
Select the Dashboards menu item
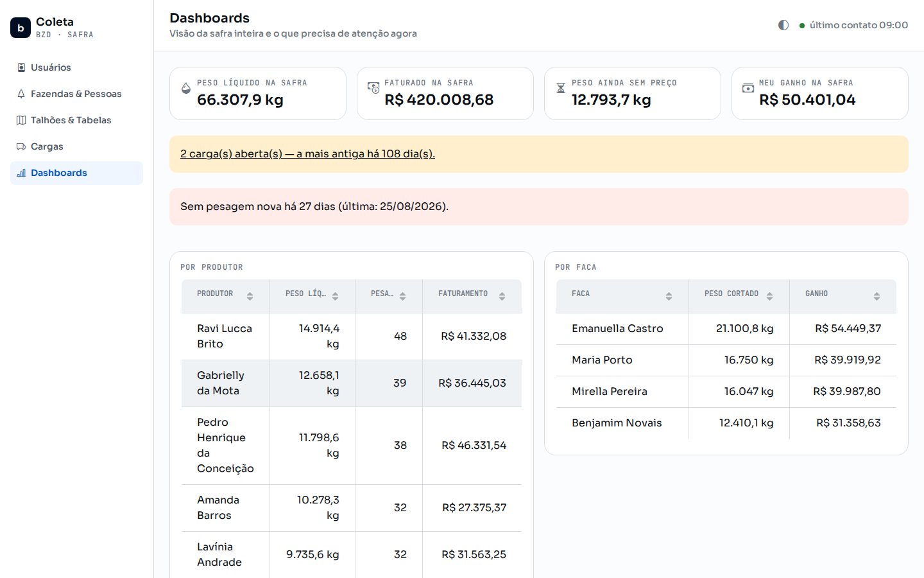coord(76,173)
